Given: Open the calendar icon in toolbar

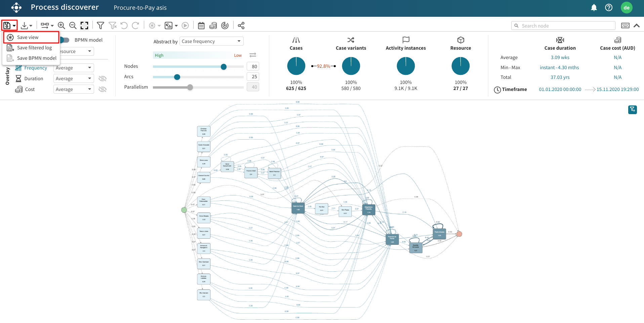Looking at the screenshot, I should (201, 26).
